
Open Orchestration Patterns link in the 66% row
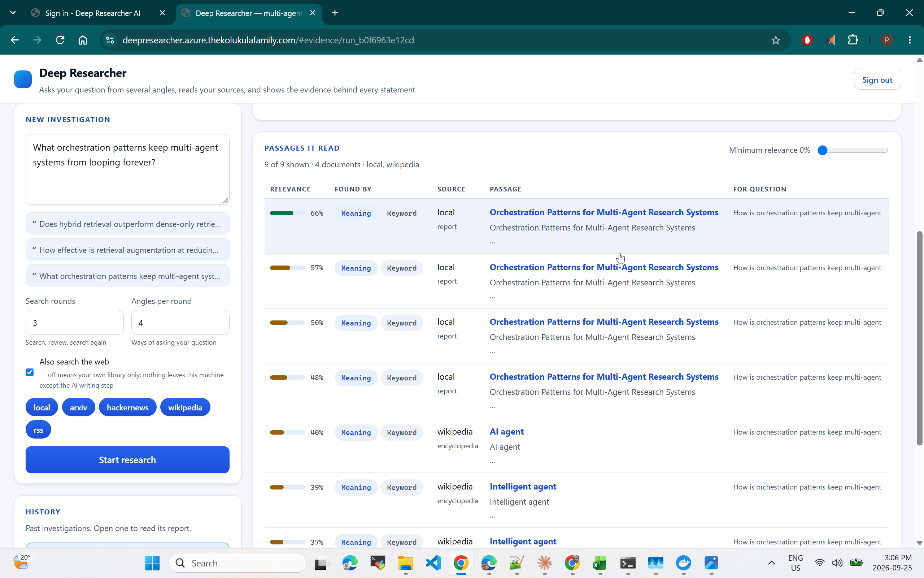click(x=603, y=212)
